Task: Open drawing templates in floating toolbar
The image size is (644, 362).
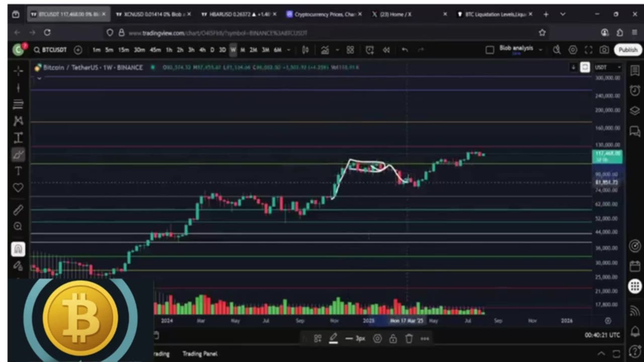Action: click(x=317, y=338)
